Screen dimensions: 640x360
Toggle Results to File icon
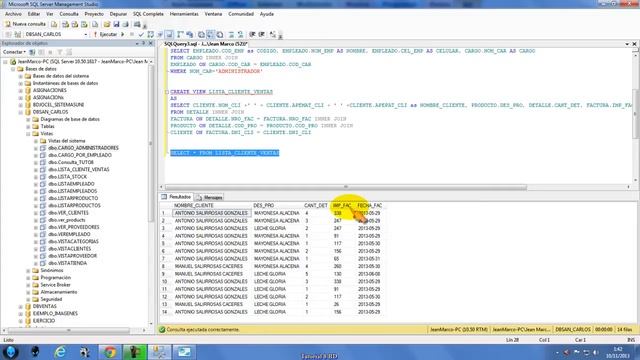(220, 35)
